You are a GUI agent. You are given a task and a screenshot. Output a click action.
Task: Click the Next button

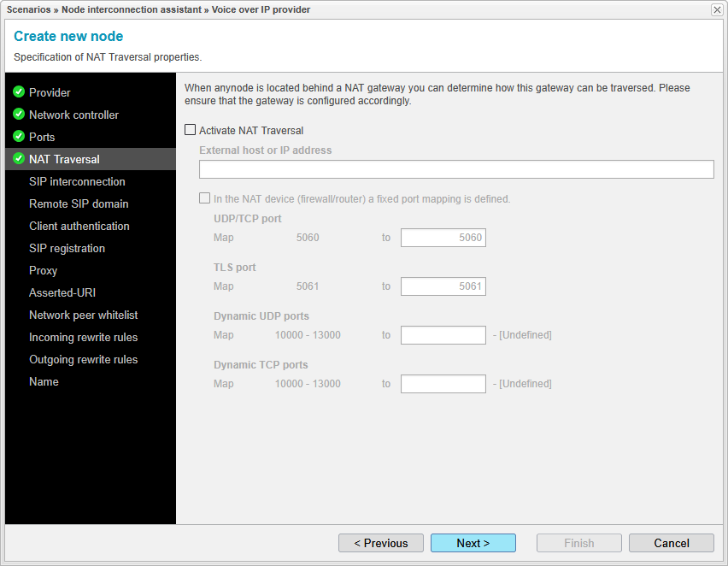click(473, 543)
